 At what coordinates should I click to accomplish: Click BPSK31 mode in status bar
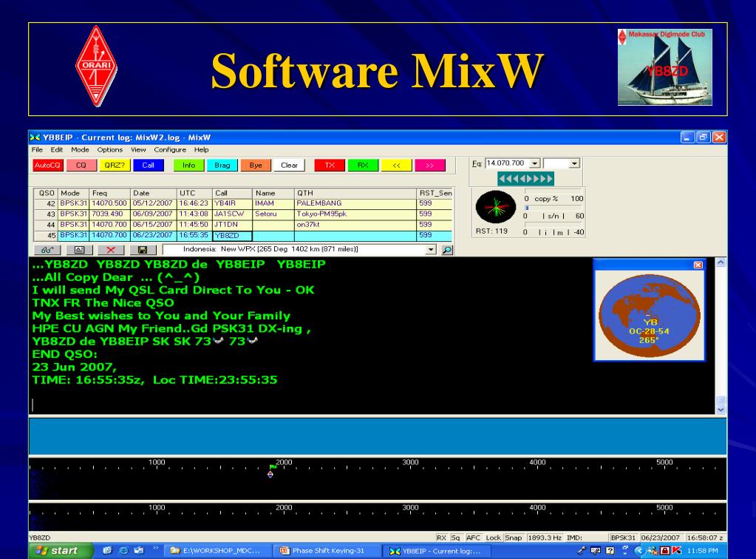624,538
